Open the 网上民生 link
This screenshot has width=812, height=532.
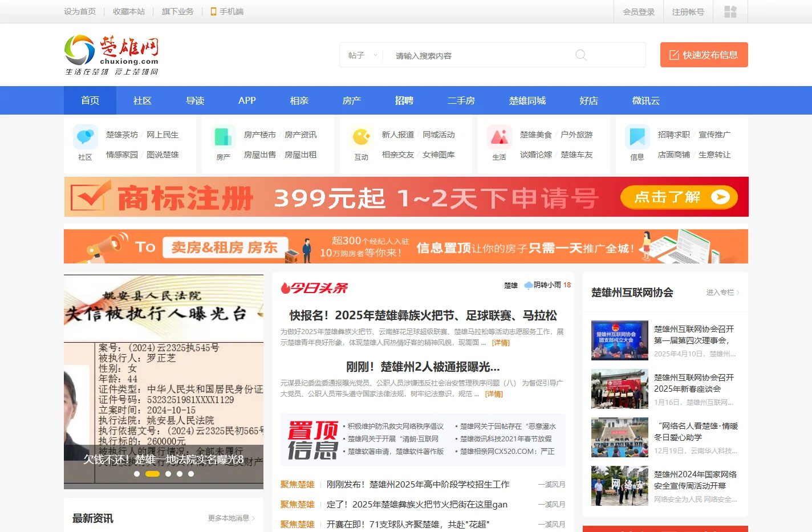point(163,135)
